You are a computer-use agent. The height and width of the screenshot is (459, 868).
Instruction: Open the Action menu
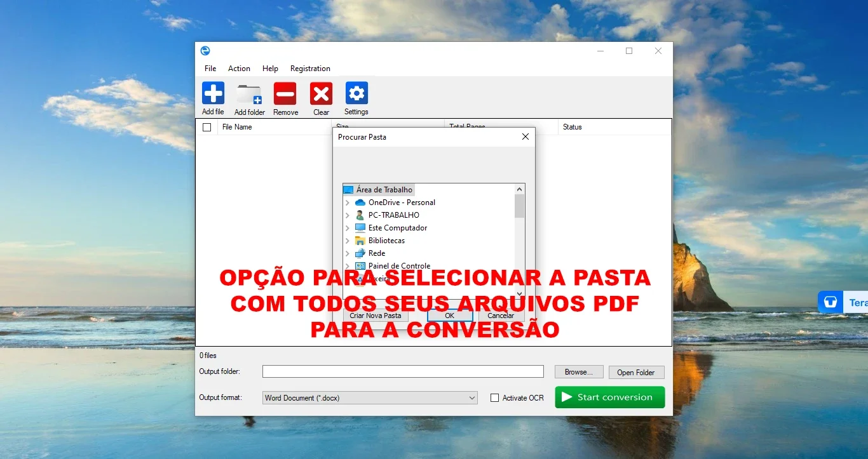coord(239,69)
